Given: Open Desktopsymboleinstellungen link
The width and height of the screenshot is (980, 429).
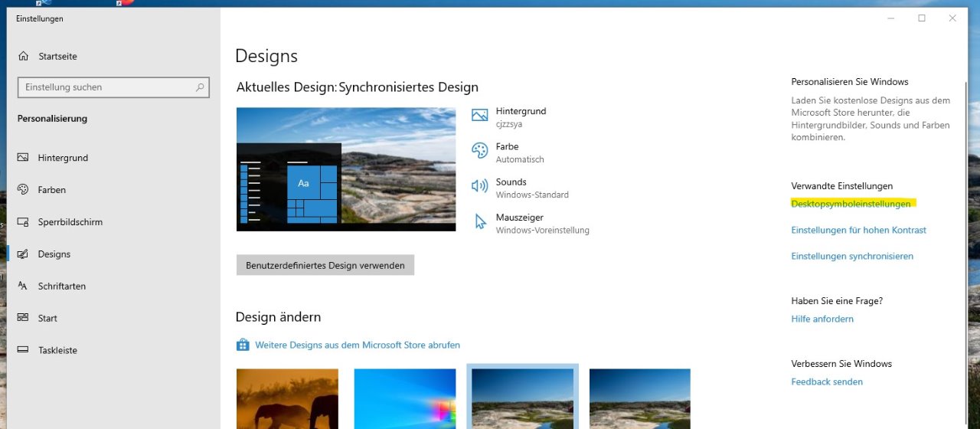Looking at the screenshot, I should point(851,204).
